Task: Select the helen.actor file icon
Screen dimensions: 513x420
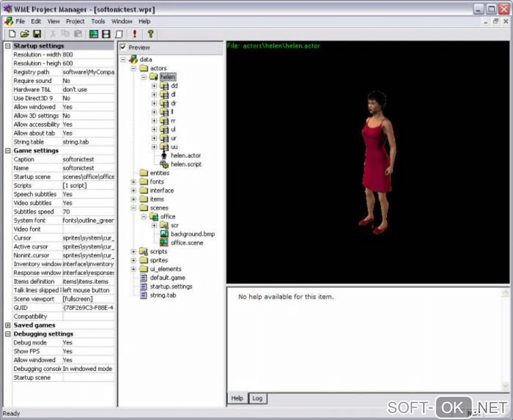Action: [x=164, y=156]
